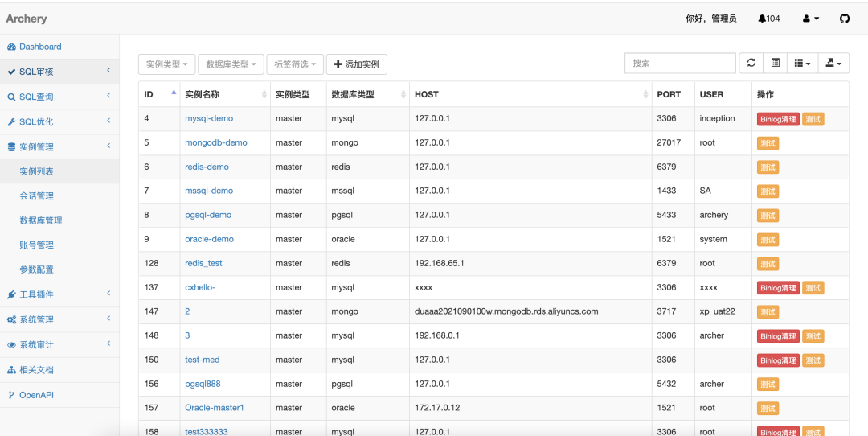Open the GitHub icon link
The height and width of the screenshot is (436, 868).
(844, 19)
